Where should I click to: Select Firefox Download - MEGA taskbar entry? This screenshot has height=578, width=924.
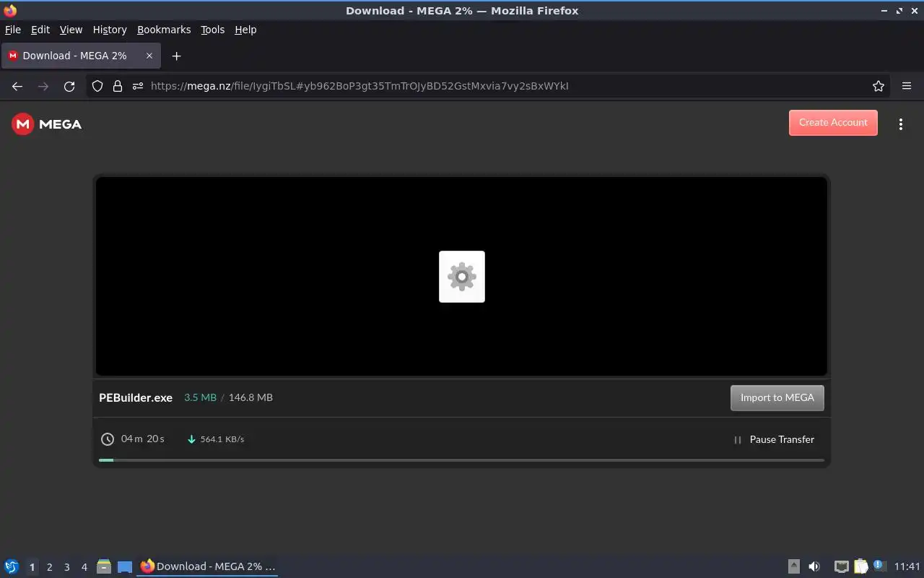point(208,566)
